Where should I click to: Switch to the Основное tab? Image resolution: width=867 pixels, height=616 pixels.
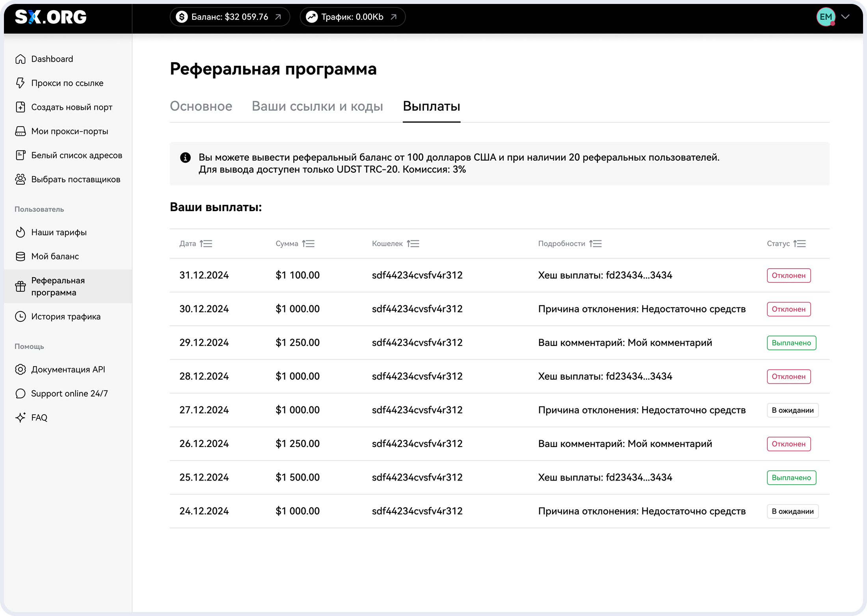pyautogui.click(x=201, y=106)
